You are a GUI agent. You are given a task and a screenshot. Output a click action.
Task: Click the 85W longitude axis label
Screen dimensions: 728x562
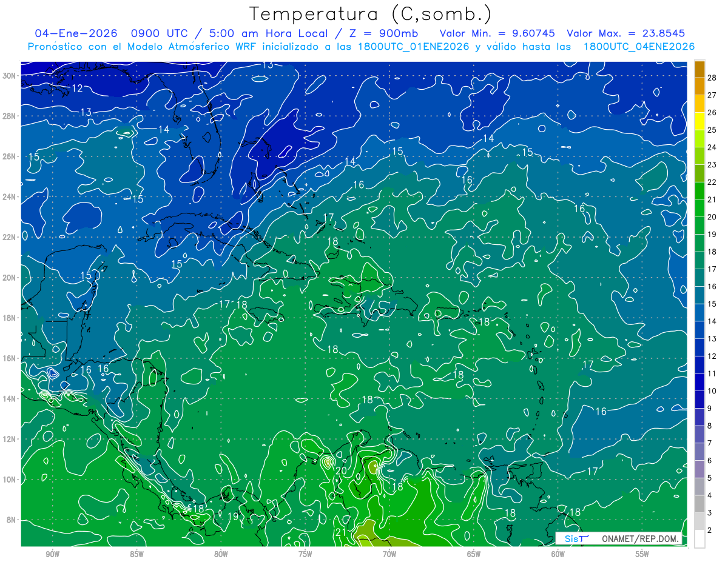tap(136, 555)
